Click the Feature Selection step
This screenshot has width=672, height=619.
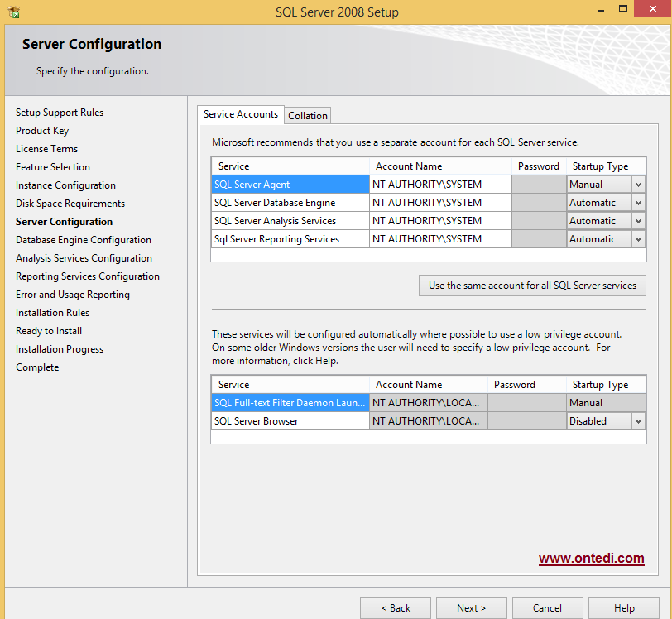pos(53,167)
